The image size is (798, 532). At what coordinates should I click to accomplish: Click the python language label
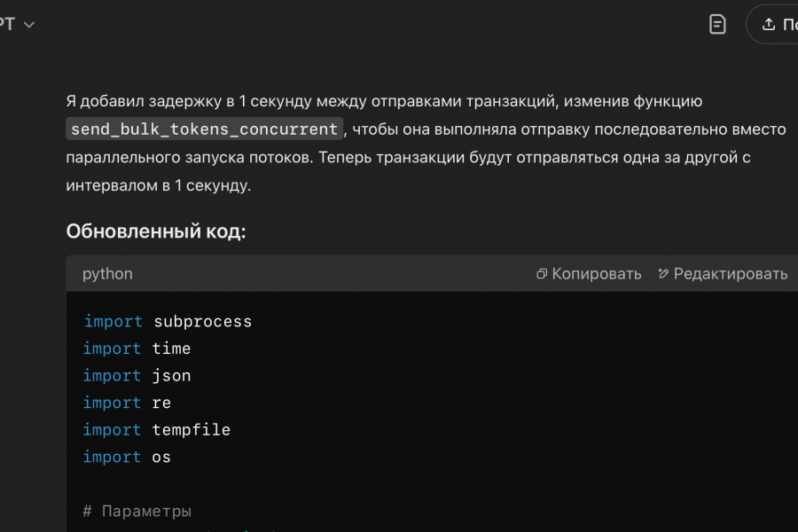(x=107, y=274)
